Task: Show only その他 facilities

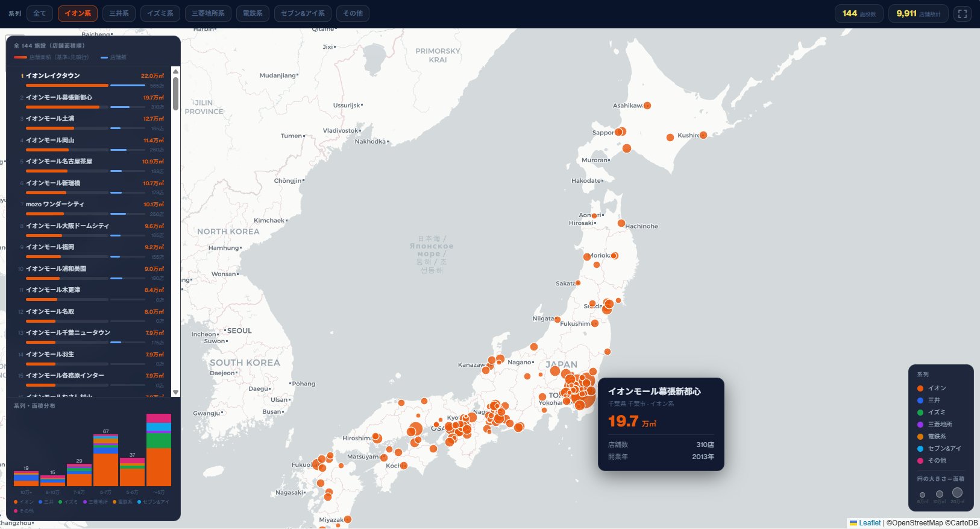Action: [353, 13]
